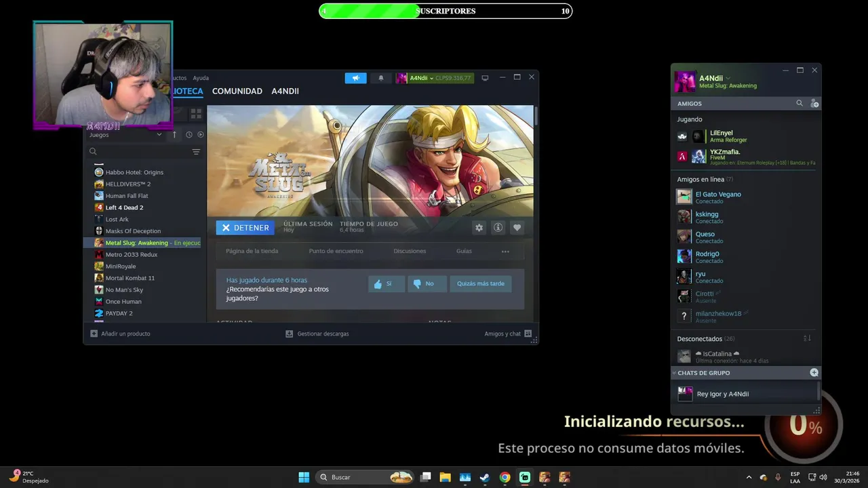This screenshot has height=488, width=868.
Task: Toggle Metal Slug as a favorite heart
Action: pos(517,228)
